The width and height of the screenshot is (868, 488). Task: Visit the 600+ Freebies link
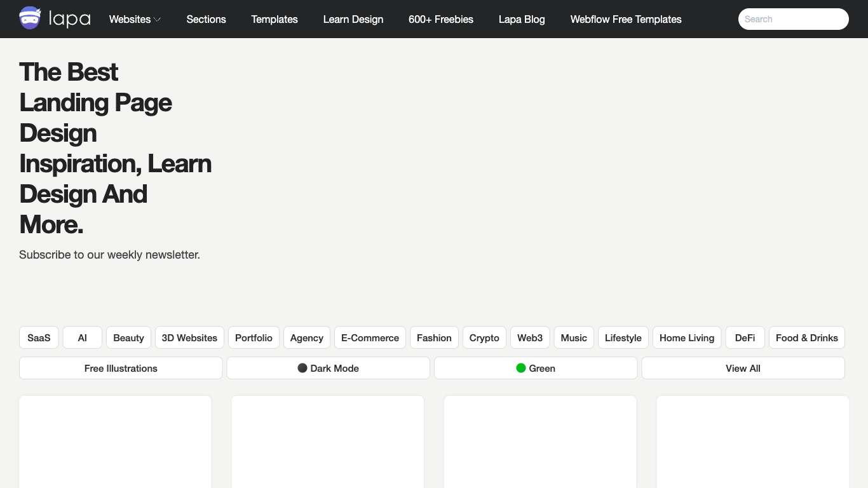[440, 19]
